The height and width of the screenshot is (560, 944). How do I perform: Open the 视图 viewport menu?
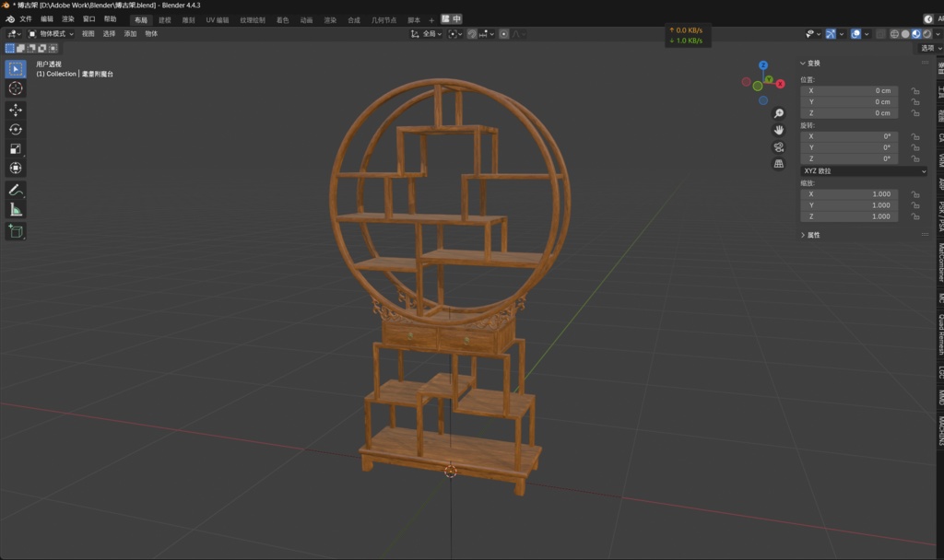pos(88,34)
